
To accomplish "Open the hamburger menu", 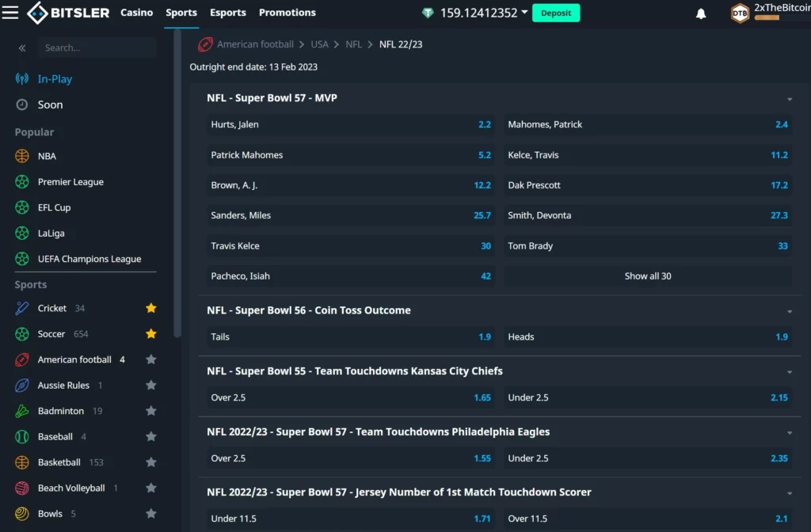I will (10, 13).
